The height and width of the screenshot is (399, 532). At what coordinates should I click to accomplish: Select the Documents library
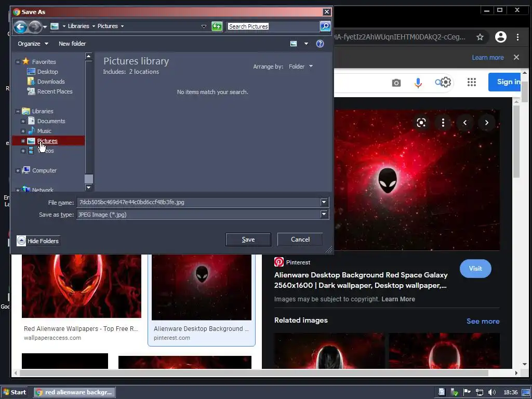click(x=46, y=121)
